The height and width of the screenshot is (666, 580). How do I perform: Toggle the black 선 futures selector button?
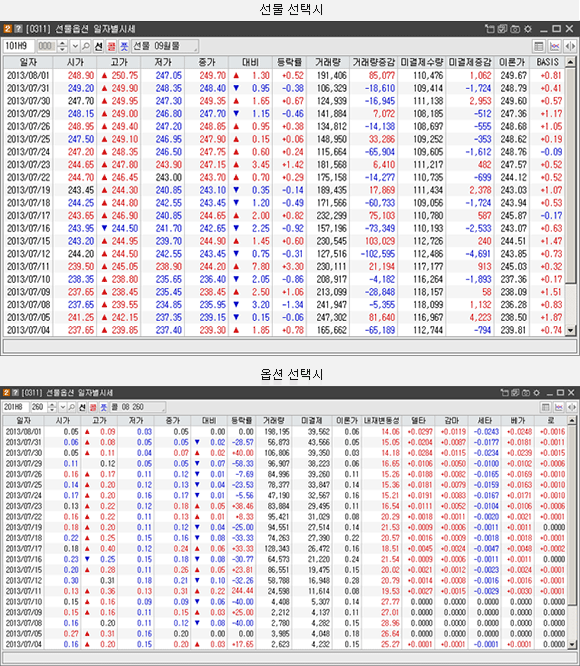(x=99, y=46)
